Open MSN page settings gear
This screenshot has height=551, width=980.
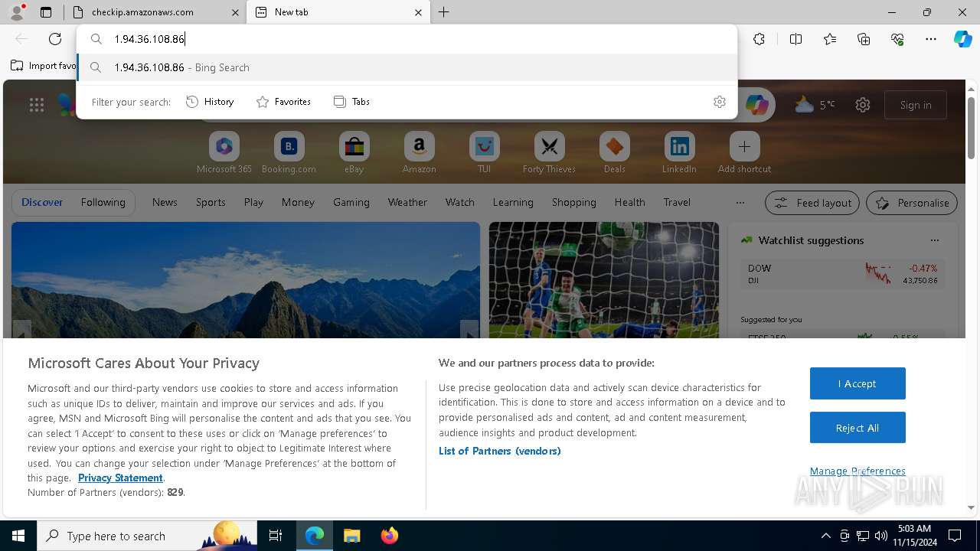tap(863, 105)
